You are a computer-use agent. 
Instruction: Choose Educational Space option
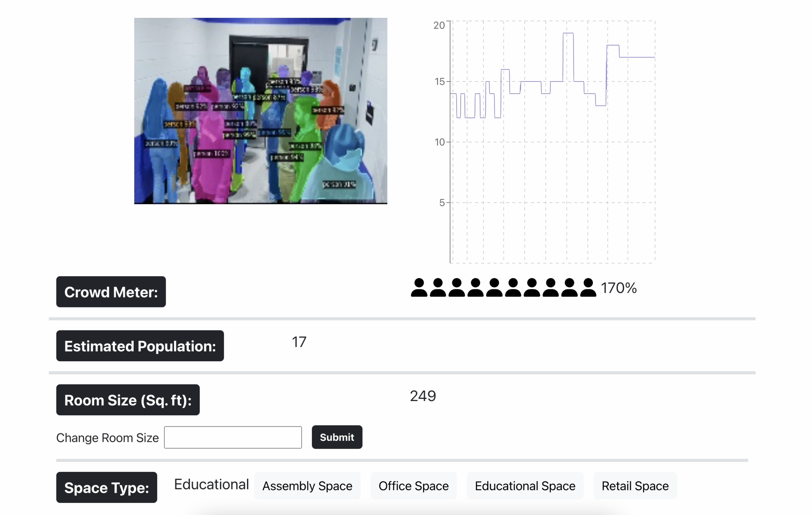[x=525, y=486]
